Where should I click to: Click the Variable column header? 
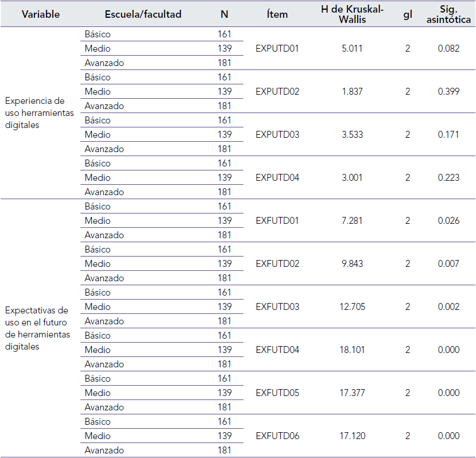click(x=41, y=14)
